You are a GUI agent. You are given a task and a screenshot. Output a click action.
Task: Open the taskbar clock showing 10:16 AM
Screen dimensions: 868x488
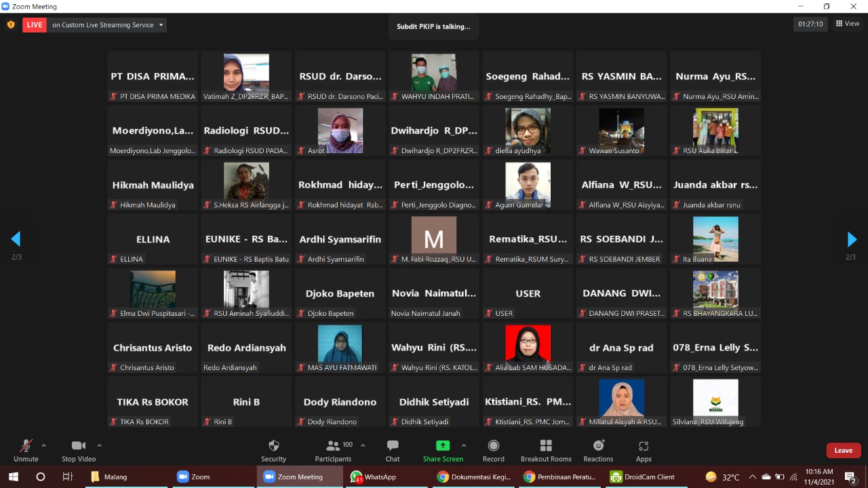819,477
